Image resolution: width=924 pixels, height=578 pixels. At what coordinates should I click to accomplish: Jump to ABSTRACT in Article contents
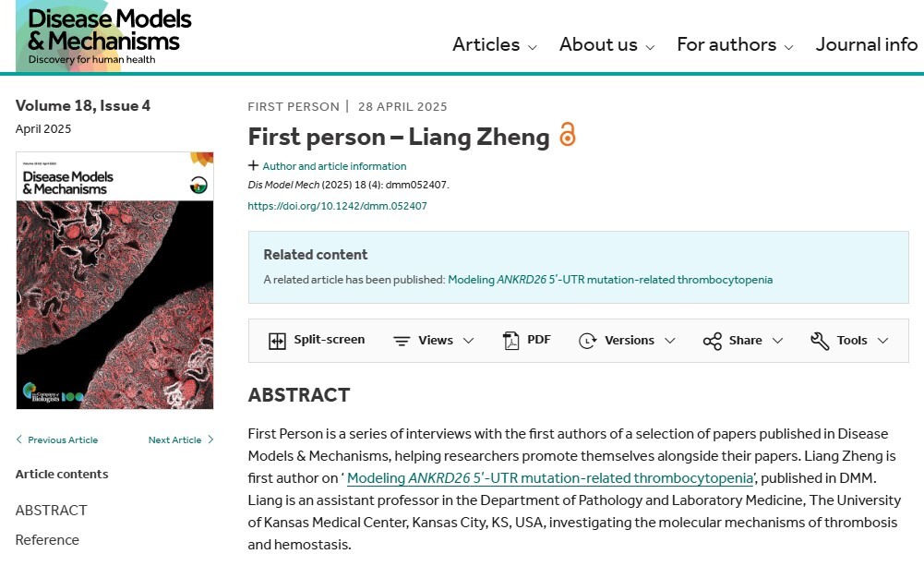coord(52,511)
